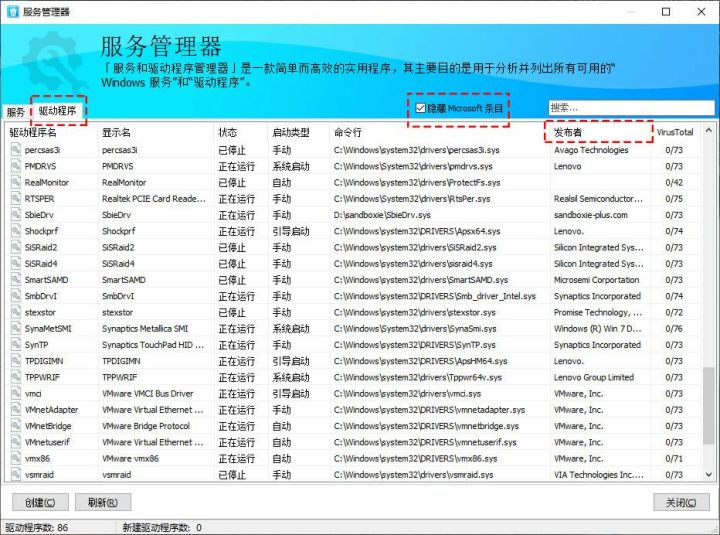720x535 pixels.
Task: Switch to the 服务 tab
Action: (16, 112)
